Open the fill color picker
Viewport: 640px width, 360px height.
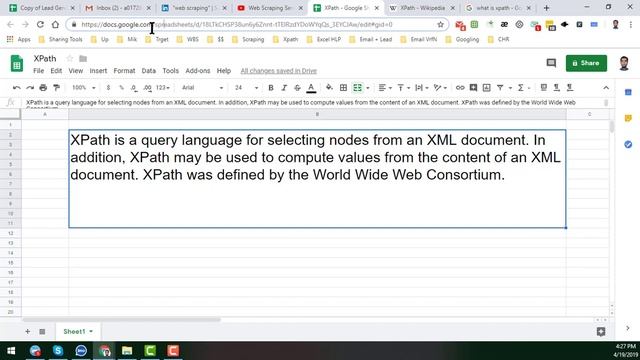click(329, 88)
